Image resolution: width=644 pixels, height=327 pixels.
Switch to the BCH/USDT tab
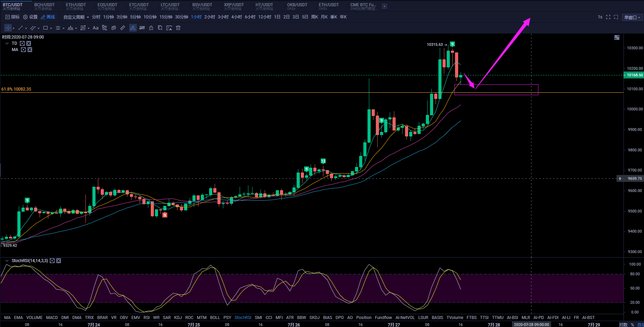point(44,6)
